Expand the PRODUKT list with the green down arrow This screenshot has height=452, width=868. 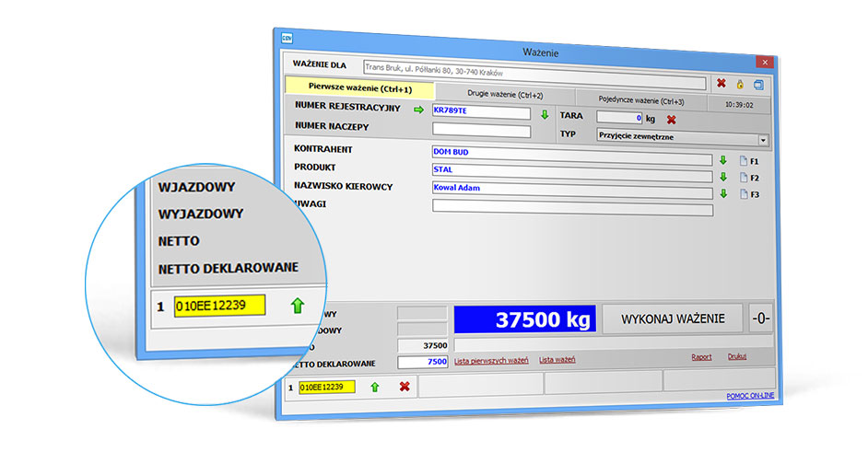click(x=723, y=177)
